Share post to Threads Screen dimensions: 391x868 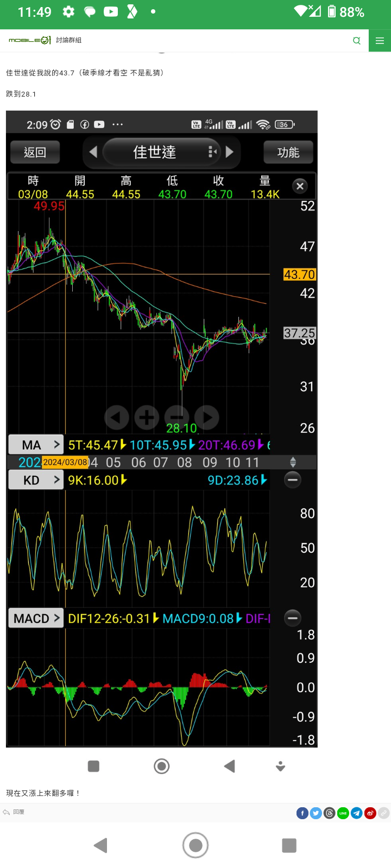[330, 813]
